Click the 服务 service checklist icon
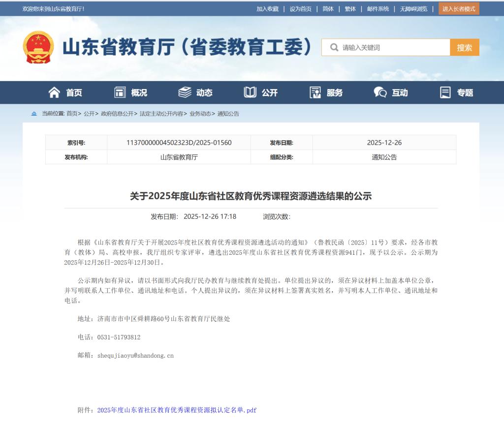The image size is (504, 424). tap(315, 92)
